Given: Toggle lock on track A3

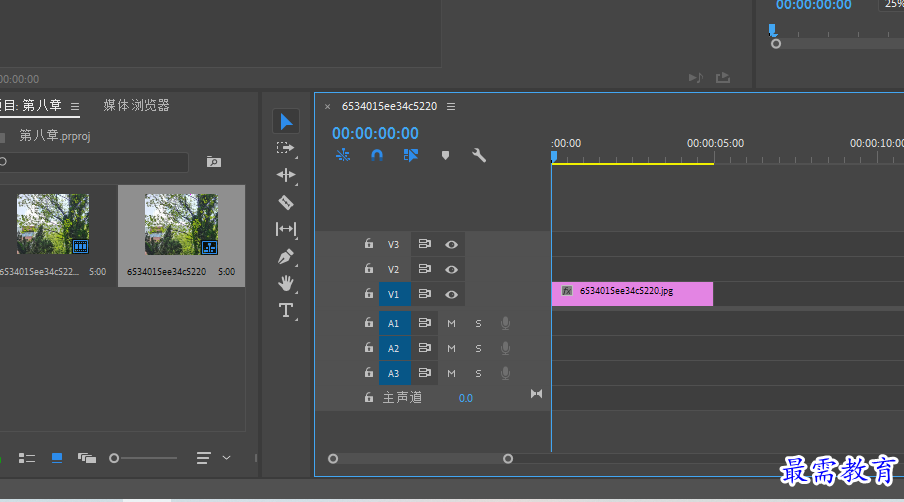Looking at the screenshot, I should (x=369, y=373).
